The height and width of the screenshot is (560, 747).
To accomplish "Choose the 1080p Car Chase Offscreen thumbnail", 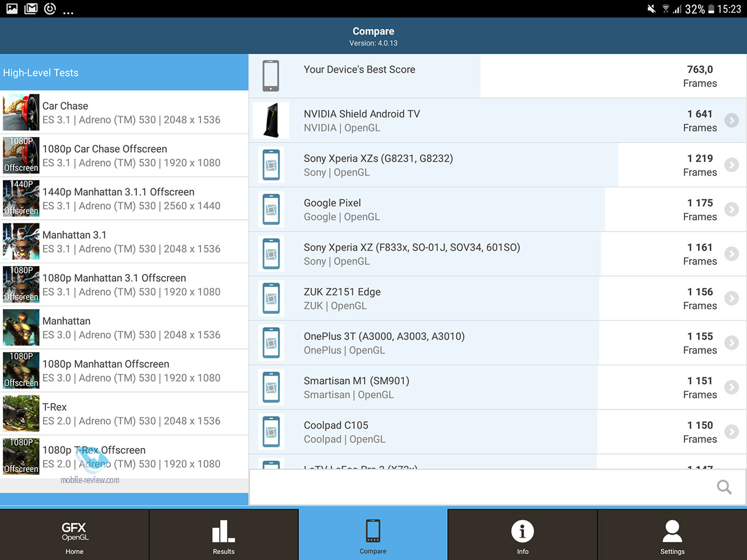I will point(21,155).
